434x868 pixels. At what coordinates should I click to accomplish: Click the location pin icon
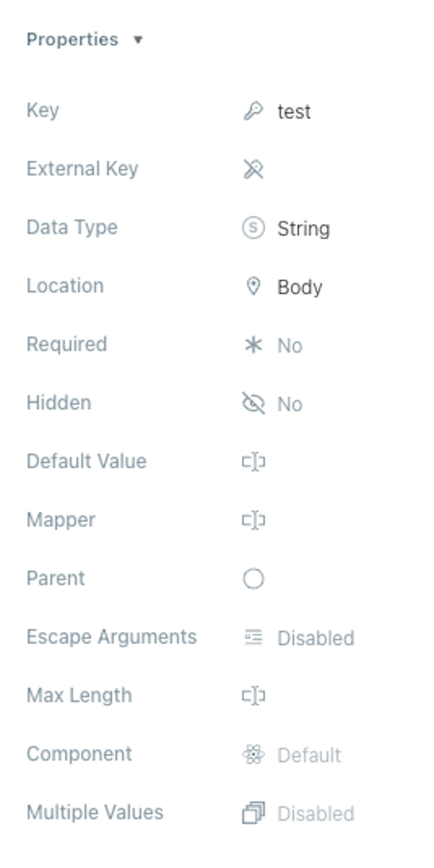pyautogui.click(x=253, y=286)
